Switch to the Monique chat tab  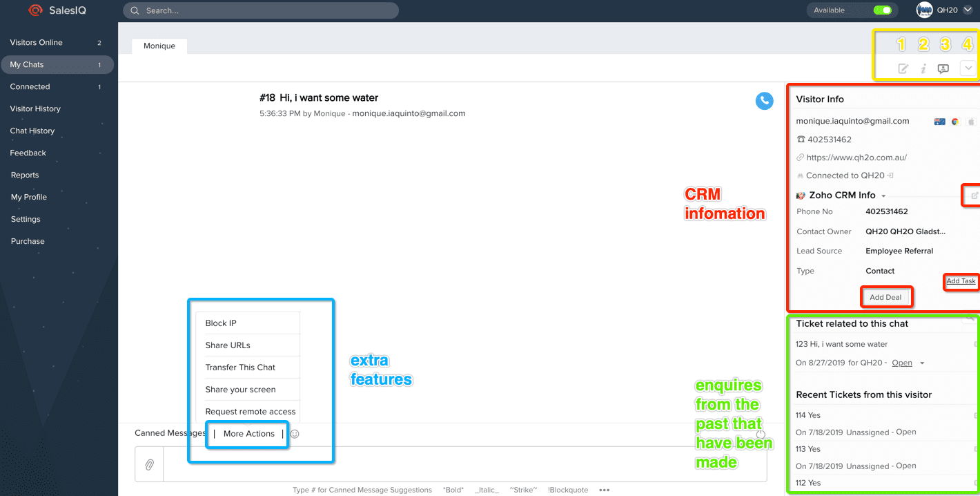(159, 46)
